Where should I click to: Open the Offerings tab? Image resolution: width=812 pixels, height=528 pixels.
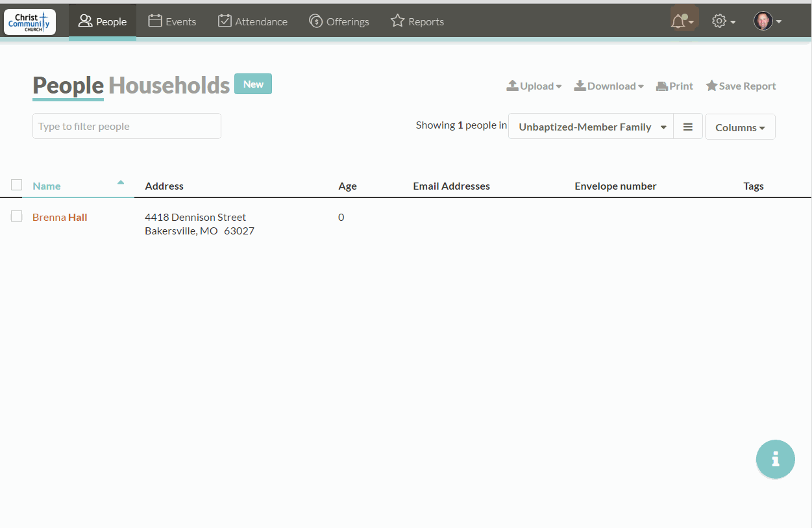click(x=339, y=21)
